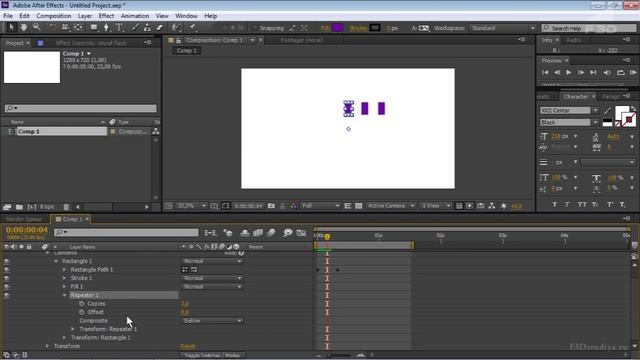Toggle Draft 3D icon in timeline
640x360 pixels.
[228, 233]
